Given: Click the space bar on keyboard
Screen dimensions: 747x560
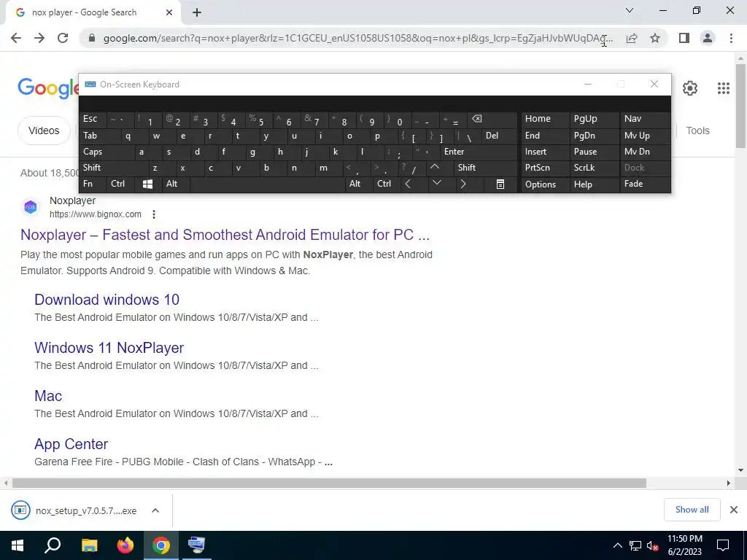Looking at the screenshot, I should 268,184.
